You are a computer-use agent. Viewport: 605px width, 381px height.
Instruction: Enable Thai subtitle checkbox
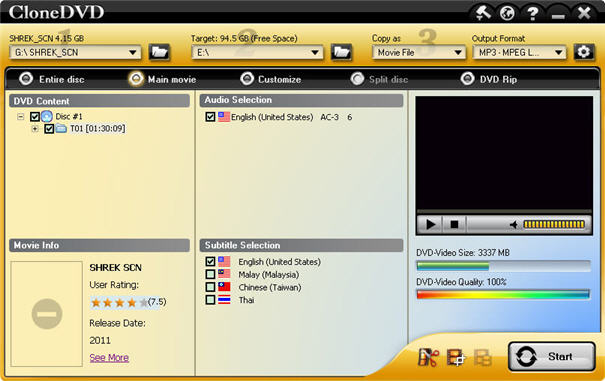(x=210, y=300)
